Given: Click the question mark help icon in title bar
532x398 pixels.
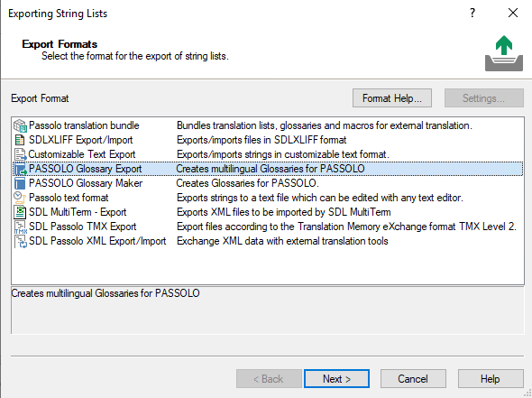Looking at the screenshot, I should pos(472,13).
